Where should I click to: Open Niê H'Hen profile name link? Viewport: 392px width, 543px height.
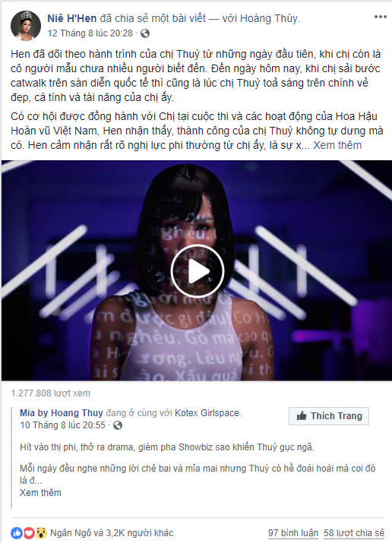pyautogui.click(x=72, y=18)
